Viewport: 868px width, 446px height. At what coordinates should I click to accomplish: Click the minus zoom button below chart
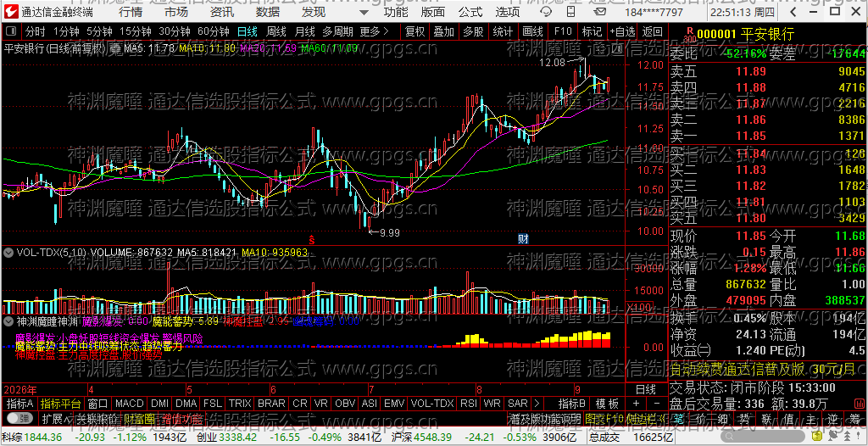pyautogui.click(x=657, y=403)
